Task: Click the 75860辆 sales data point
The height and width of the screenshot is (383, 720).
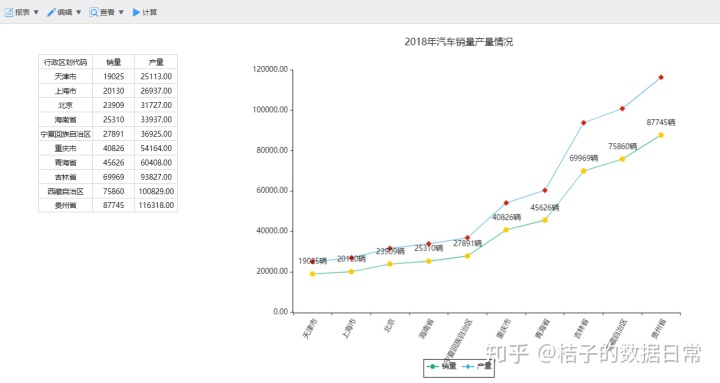Action: click(x=622, y=159)
